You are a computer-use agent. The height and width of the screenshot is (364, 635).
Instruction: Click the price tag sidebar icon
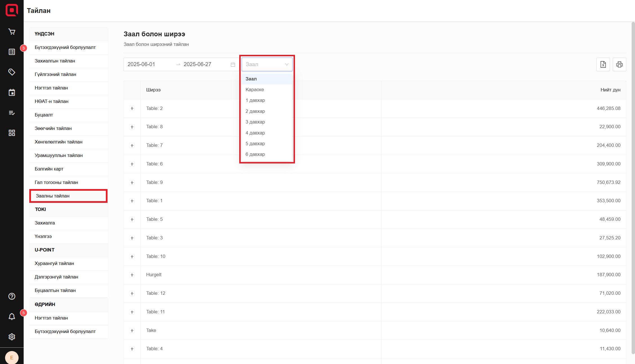pyautogui.click(x=12, y=72)
